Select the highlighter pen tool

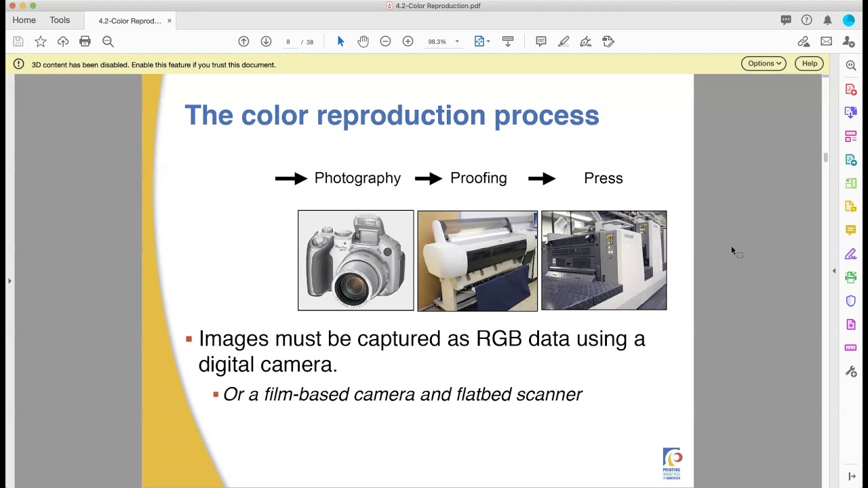564,41
